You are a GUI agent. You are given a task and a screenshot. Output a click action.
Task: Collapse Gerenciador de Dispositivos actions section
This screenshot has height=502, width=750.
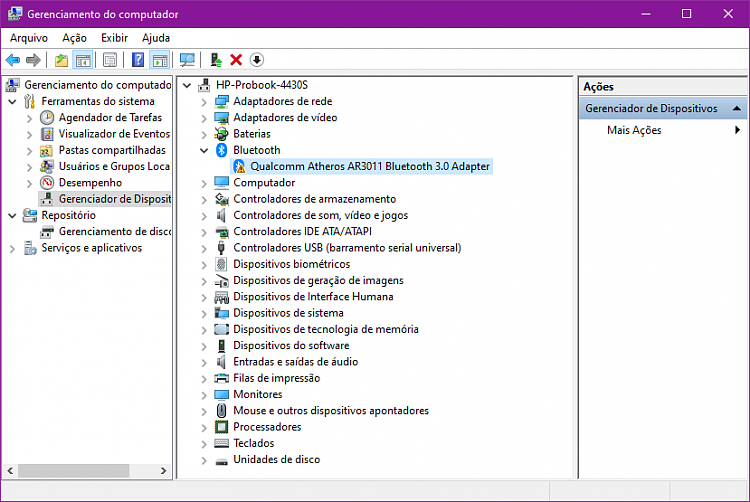pos(737,109)
